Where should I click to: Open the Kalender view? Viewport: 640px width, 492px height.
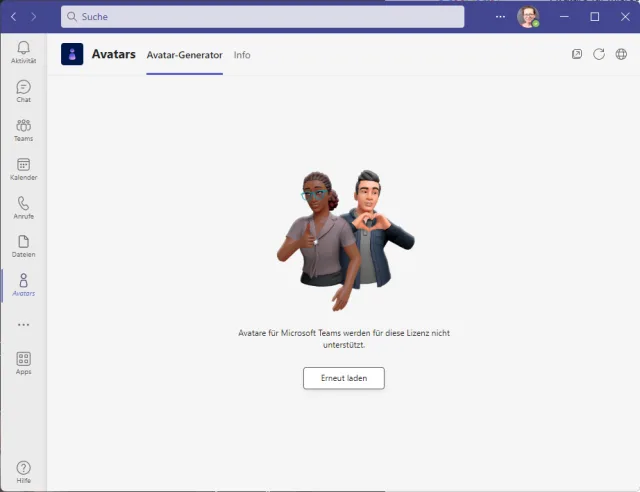pyautogui.click(x=23, y=169)
